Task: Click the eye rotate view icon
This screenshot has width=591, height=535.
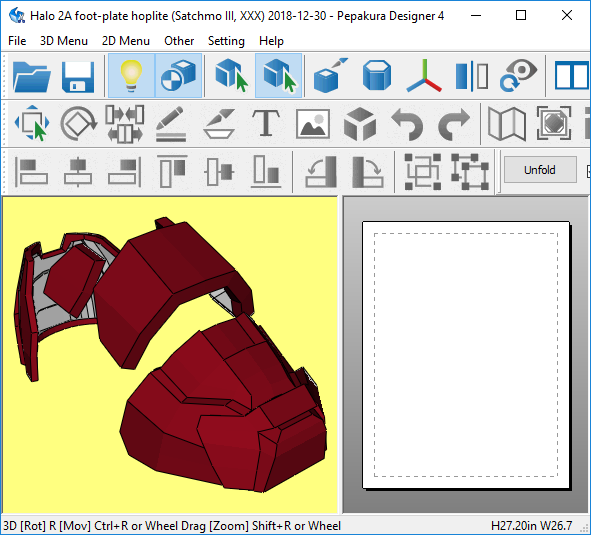Action: (x=519, y=76)
